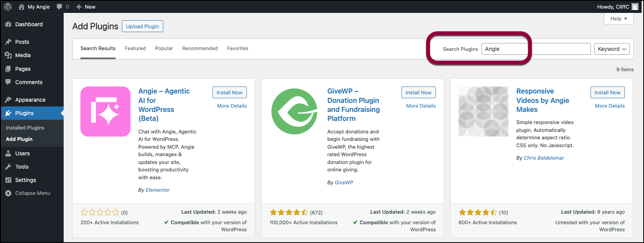The height and width of the screenshot is (243, 644).
Task: Open More Details for GiveWP plugin
Action: tap(421, 106)
